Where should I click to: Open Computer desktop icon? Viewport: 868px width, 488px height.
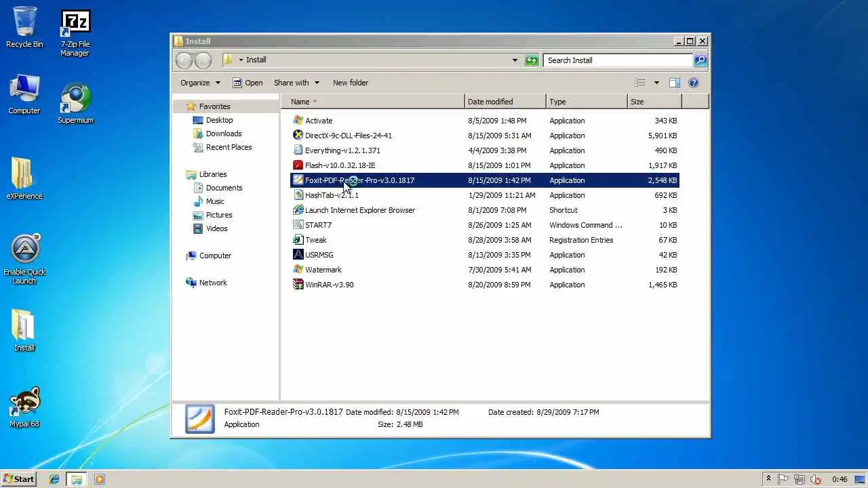pos(24,94)
